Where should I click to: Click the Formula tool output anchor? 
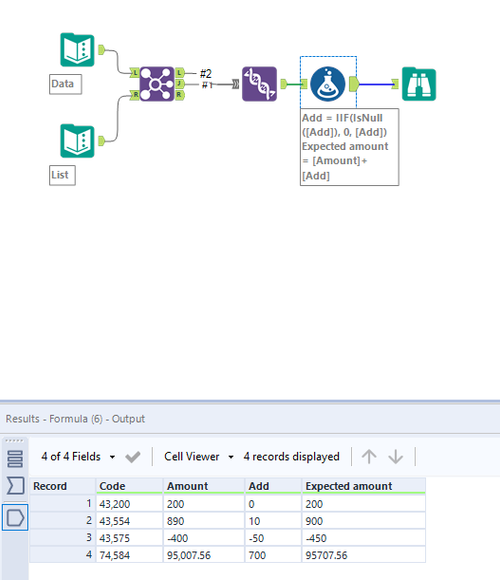coord(354,84)
